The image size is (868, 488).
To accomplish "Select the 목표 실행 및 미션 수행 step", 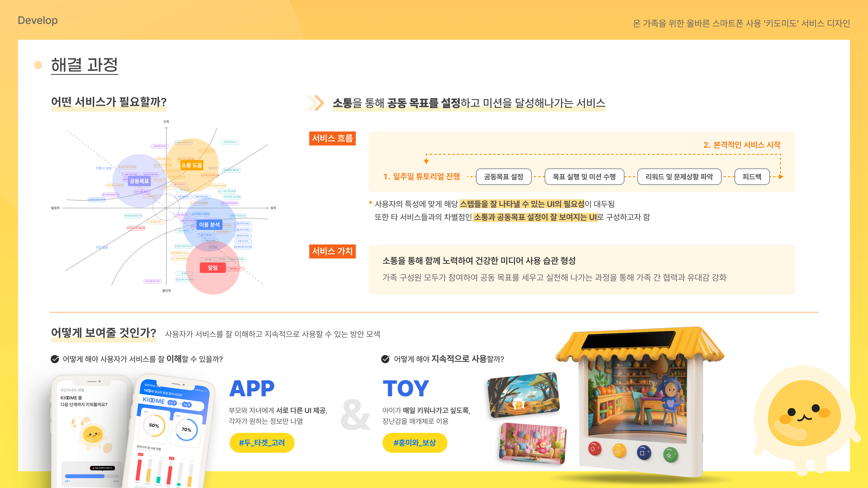I will coord(584,177).
